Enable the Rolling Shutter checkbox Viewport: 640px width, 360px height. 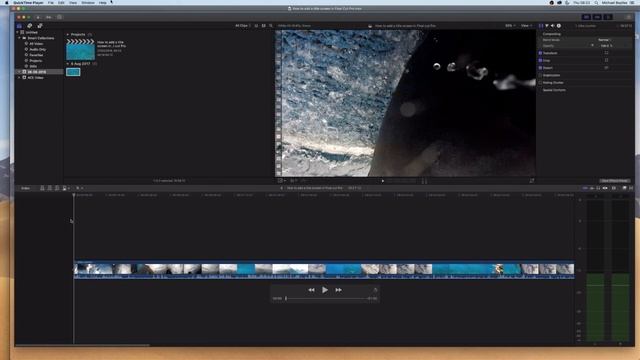coord(540,82)
